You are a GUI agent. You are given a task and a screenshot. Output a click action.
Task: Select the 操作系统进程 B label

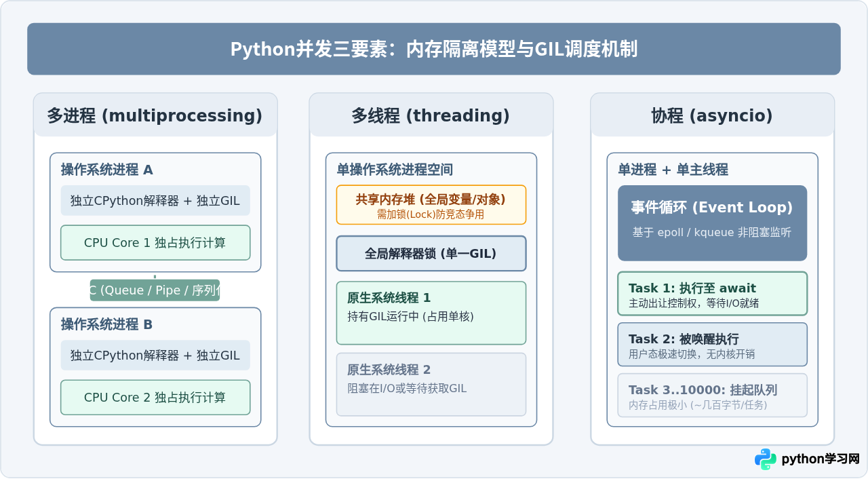click(x=106, y=324)
